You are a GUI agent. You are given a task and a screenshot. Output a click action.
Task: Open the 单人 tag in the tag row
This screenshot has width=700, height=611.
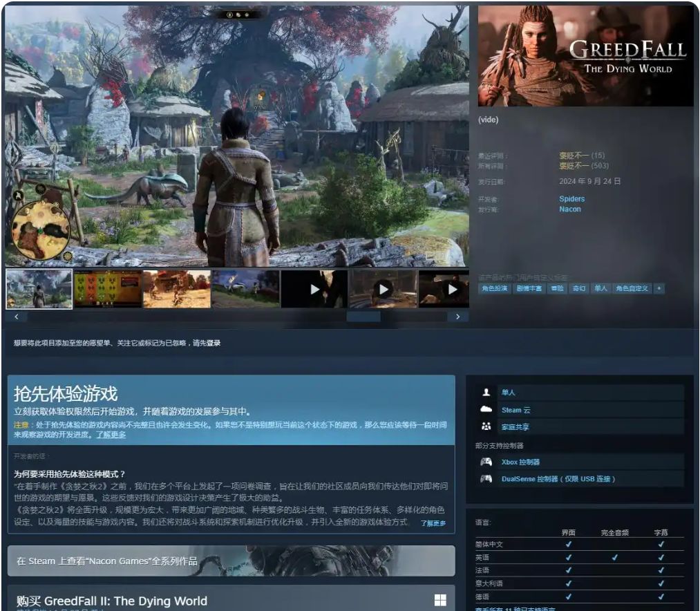(x=600, y=288)
